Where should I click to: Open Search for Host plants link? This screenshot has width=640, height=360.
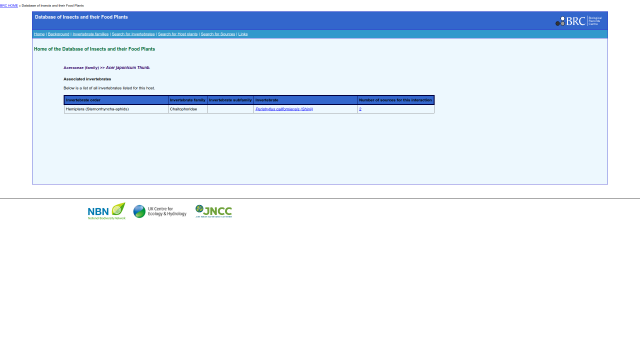point(178,34)
